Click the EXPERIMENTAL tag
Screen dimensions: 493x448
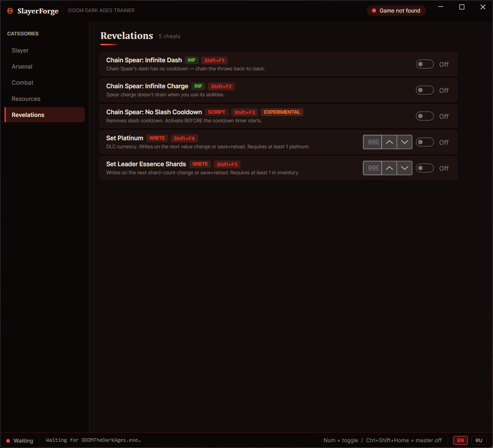pyautogui.click(x=282, y=112)
